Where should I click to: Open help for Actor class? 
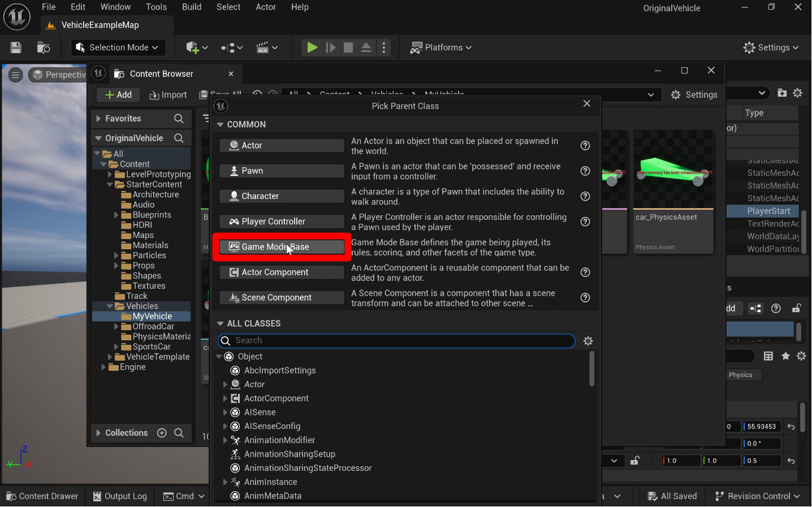585,146
